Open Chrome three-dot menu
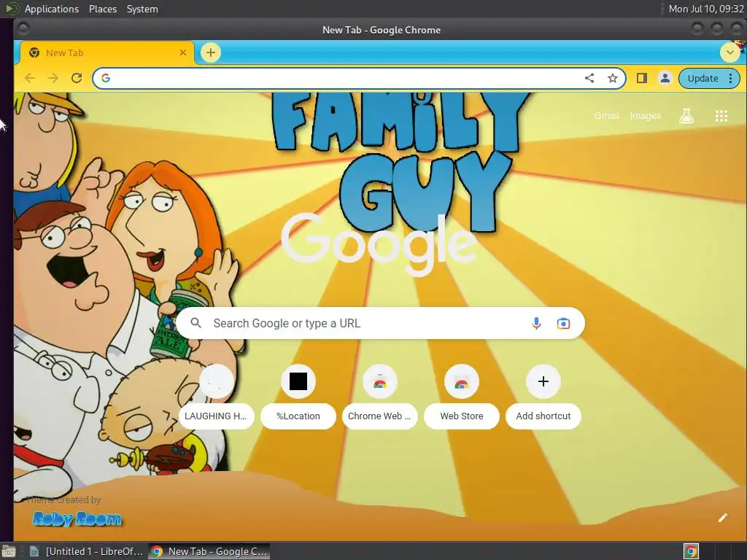The width and height of the screenshot is (747, 560). pos(731,78)
